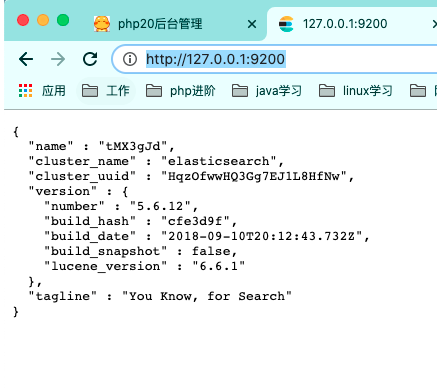Click the cluster_name value "elasticsearch"
Screen dimensions: 437x389
(219, 161)
